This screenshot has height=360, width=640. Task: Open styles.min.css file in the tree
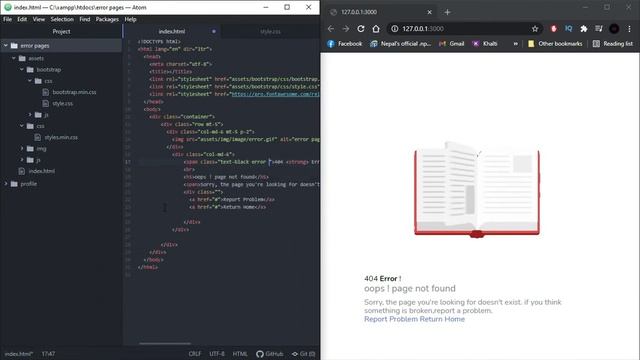click(61, 138)
